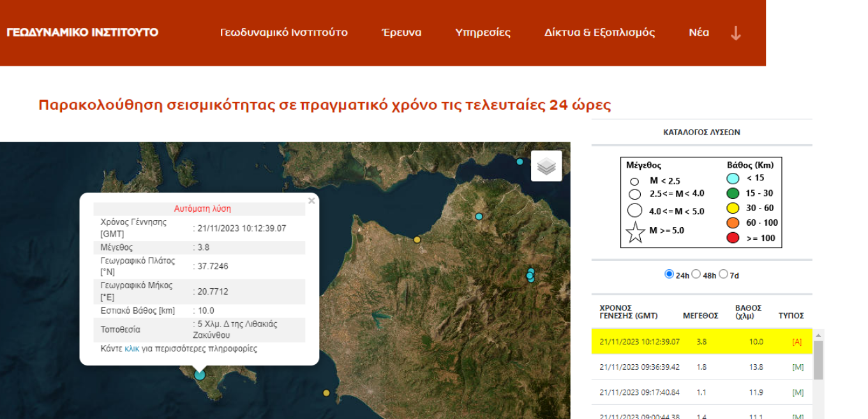The height and width of the screenshot is (419, 868).
Task: Click the cyan marker at top of map
Action: point(520,161)
